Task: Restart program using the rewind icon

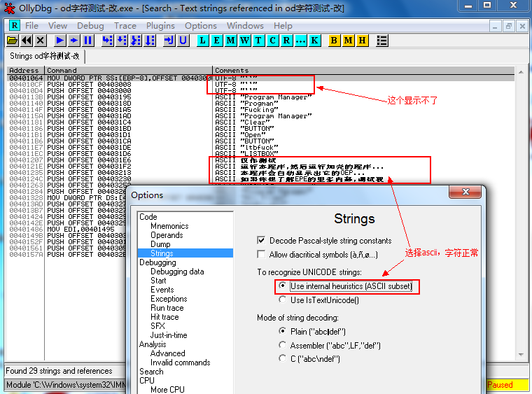Action: [27, 41]
